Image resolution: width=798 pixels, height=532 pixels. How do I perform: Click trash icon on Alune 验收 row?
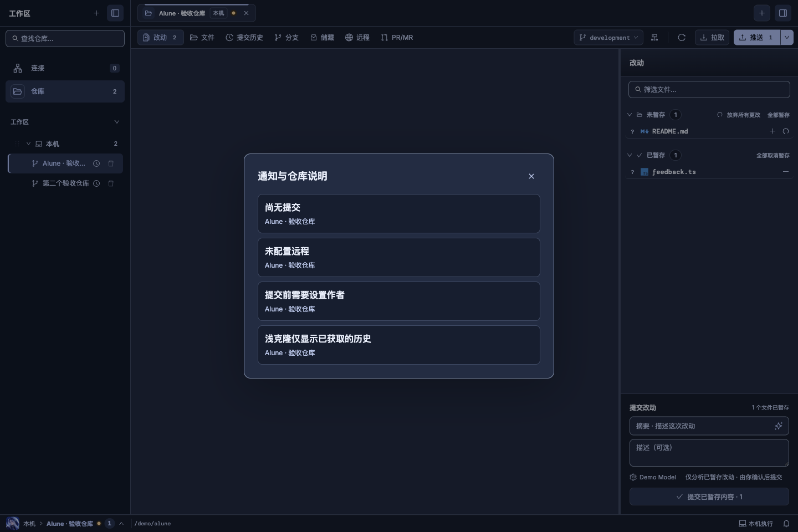tap(111, 163)
